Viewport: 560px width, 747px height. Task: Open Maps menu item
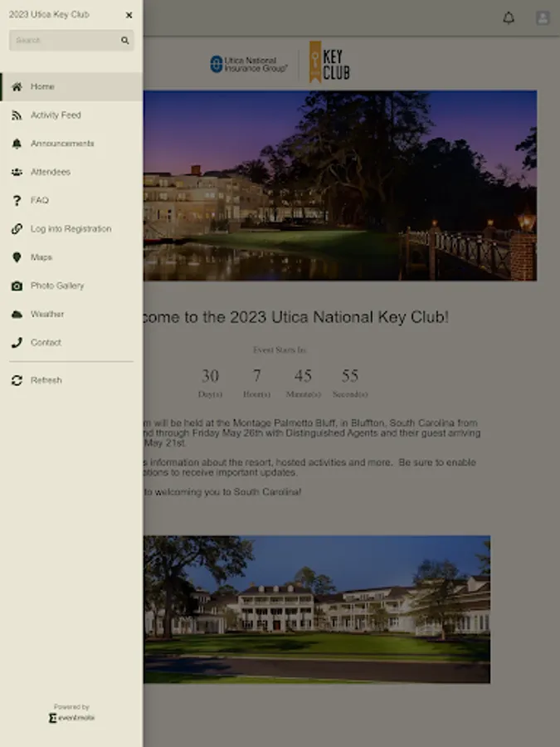[x=71, y=257]
